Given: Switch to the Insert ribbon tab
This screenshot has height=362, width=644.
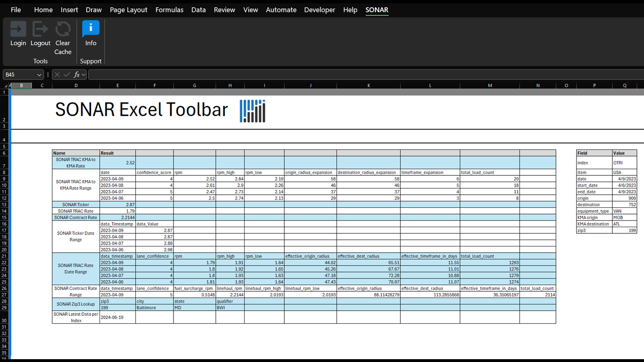Looking at the screenshot, I should [69, 9].
